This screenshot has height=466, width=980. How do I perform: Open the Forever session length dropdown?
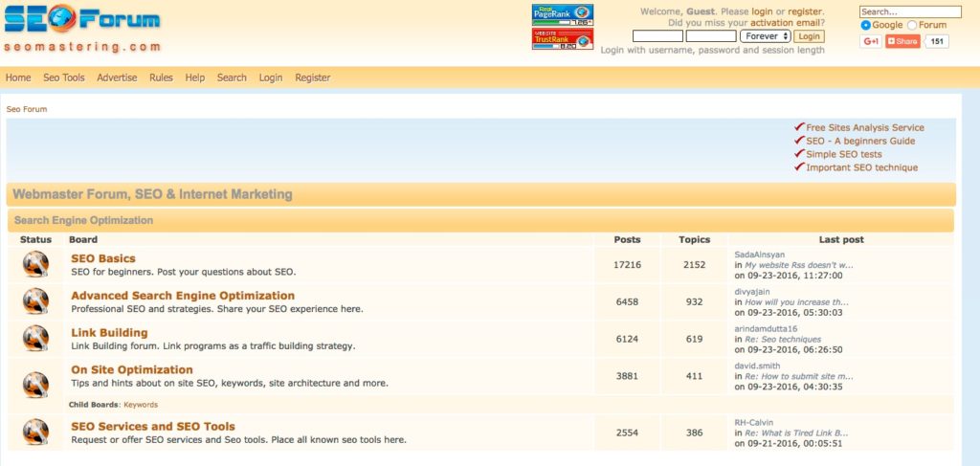point(766,36)
